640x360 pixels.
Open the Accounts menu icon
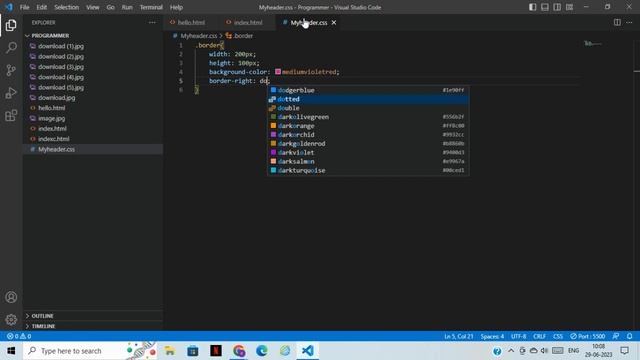point(11,297)
